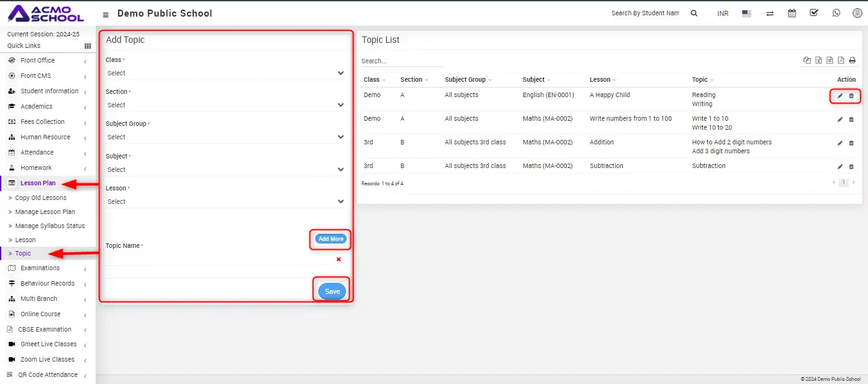Open the Subject Group dropdown
Image resolution: width=868 pixels, height=384 pixels.
[x=226, y=137]
